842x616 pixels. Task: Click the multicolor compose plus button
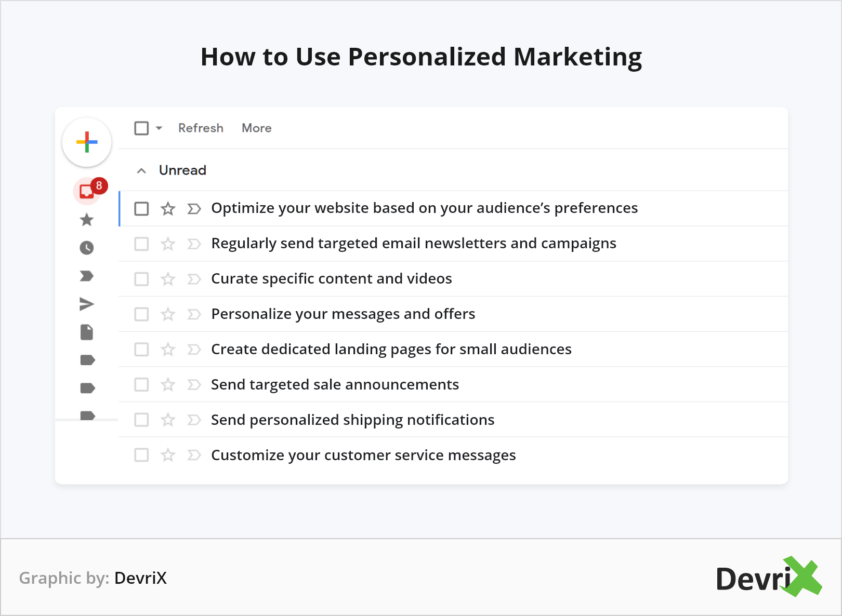click(87, 142)
